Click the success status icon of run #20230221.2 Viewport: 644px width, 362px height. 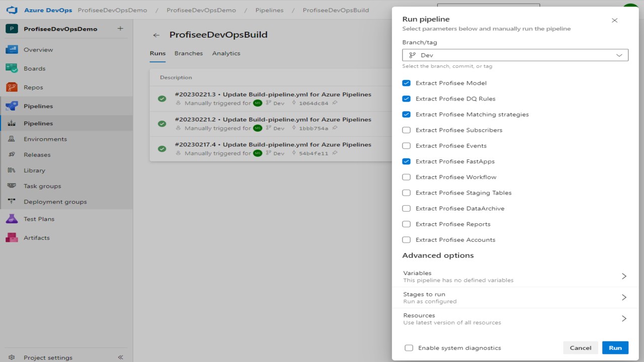(x=162, y=124)
